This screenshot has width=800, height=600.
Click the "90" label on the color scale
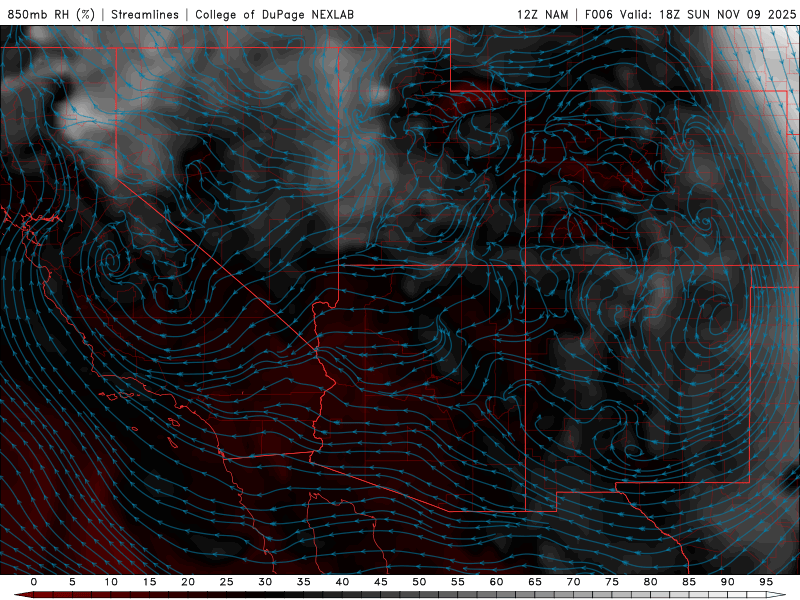[727, 582]
